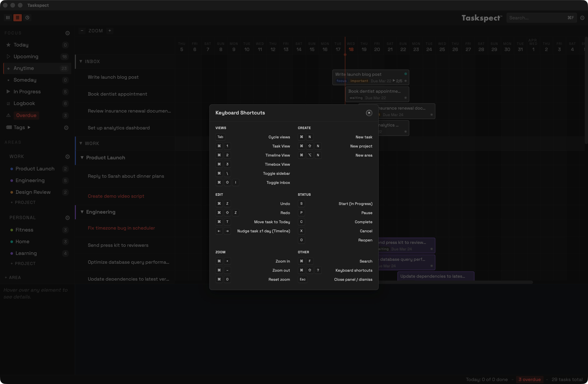
Task: Toggle the list view mode
Action: pyautogui.click(x=17, y=18)
